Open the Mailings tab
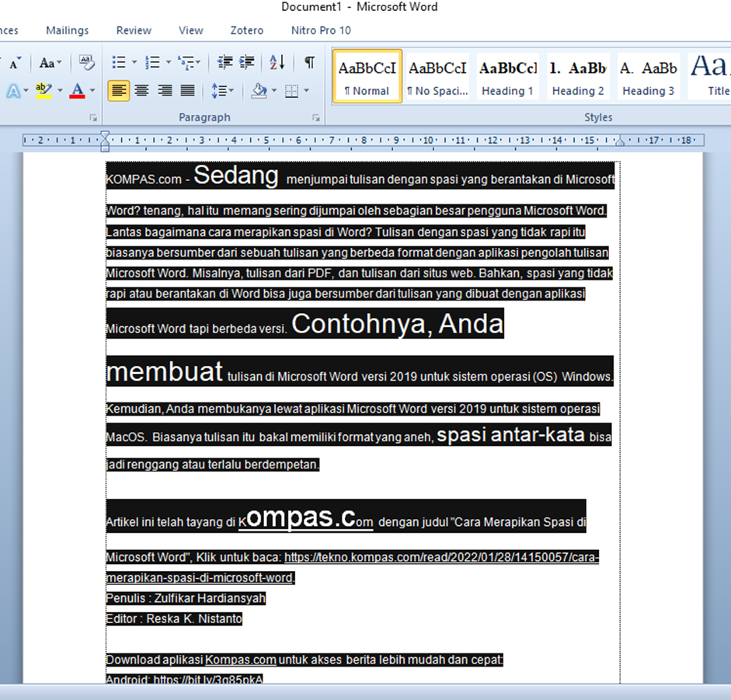The height and width of the screenshot is (700, 731). (x=67, y=30)
